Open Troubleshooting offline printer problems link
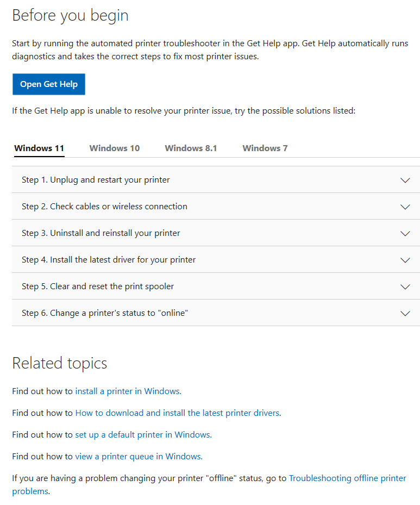The image size is (420, 505). [347, 478]
